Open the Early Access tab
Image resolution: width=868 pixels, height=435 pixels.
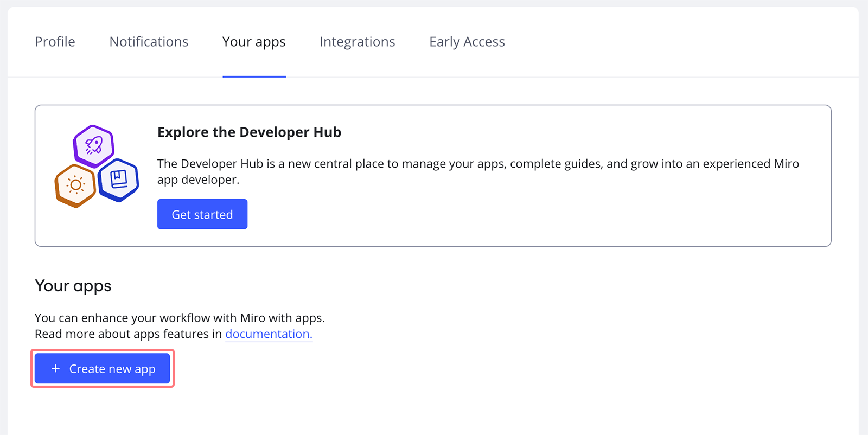(467, 42)
